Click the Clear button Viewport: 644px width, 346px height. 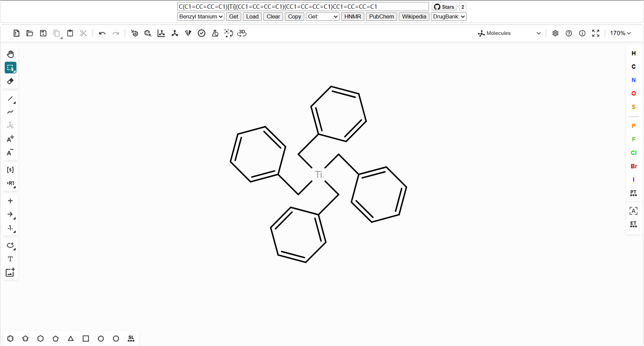pos(273,16)
